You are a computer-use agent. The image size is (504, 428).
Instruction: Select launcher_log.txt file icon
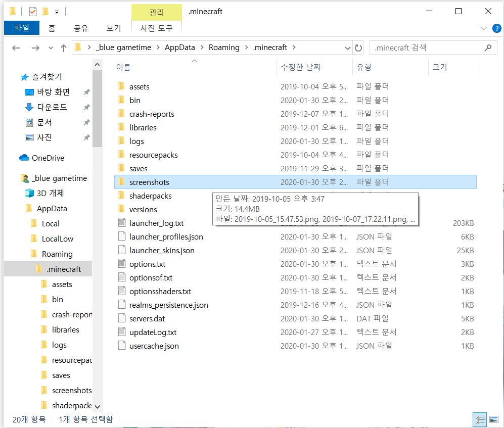(121, 223)
